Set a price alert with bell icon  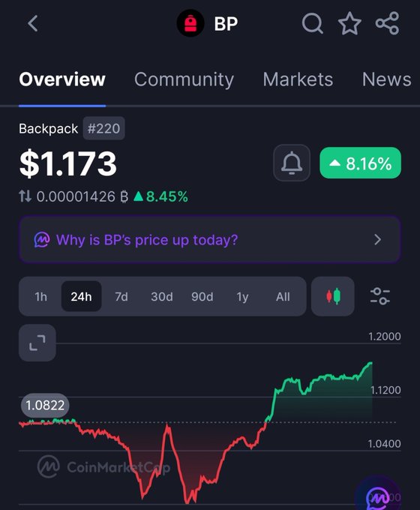click(x=292, y=163)
